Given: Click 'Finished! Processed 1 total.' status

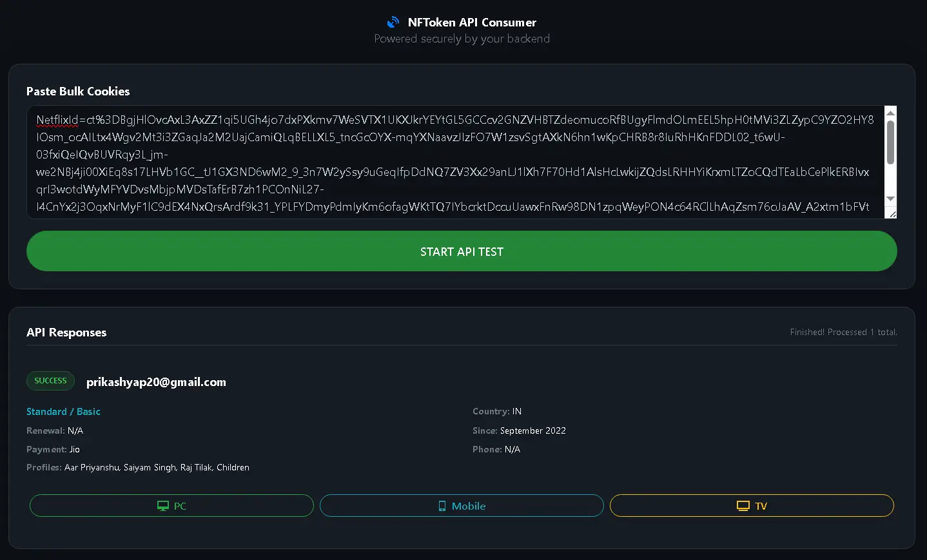Looking at the screenshot, I should point(843,333).
